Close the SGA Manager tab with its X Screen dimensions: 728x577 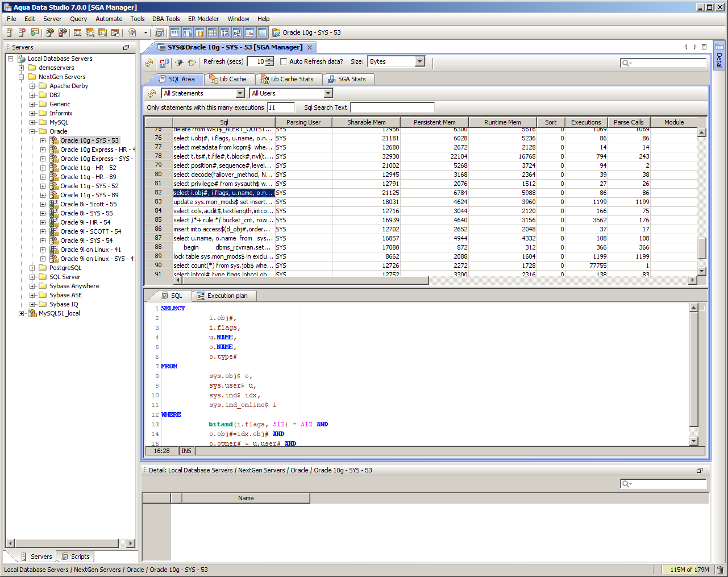click(x=310, y=47)
